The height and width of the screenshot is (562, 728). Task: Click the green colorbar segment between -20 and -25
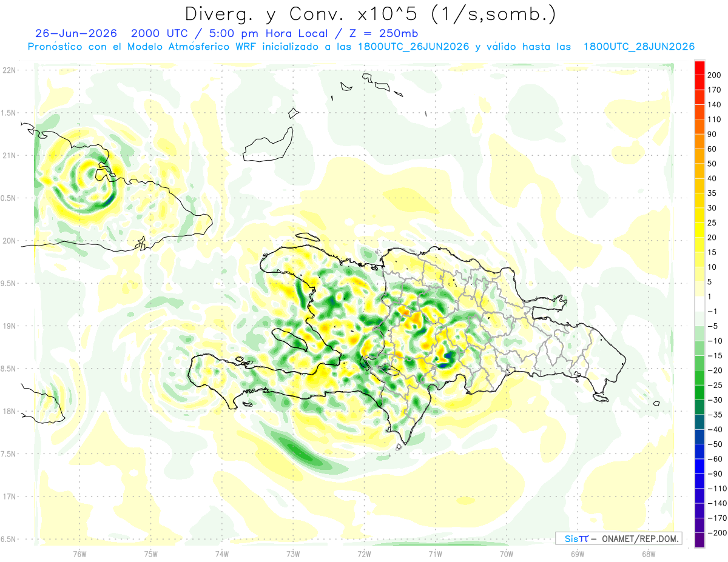click(700, 378)
